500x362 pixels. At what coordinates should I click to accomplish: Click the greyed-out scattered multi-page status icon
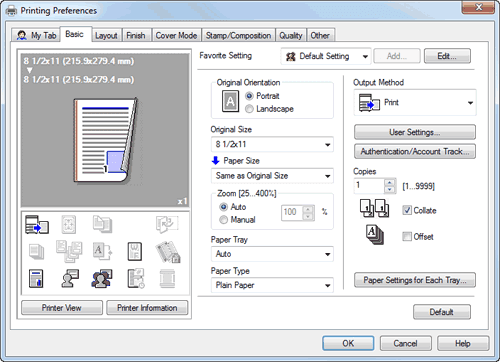(69, 251)
